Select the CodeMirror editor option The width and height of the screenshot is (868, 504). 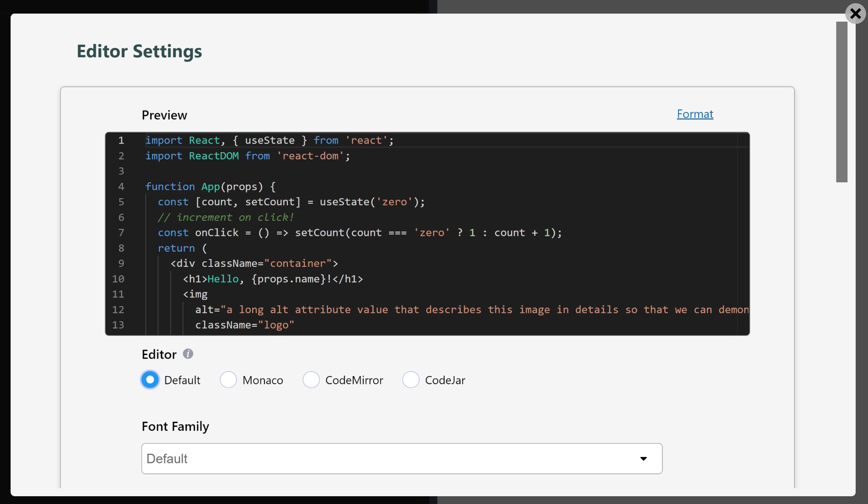(311, 380)
